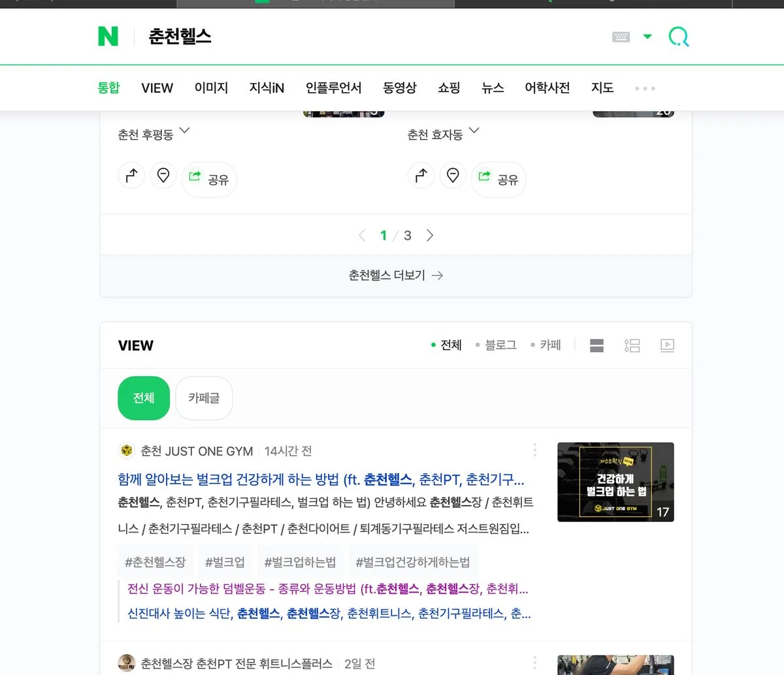Screen dimensions: 784x675
Task: Expand the search suggestions dropdown arrow
Action: click(x=647, y=37)
